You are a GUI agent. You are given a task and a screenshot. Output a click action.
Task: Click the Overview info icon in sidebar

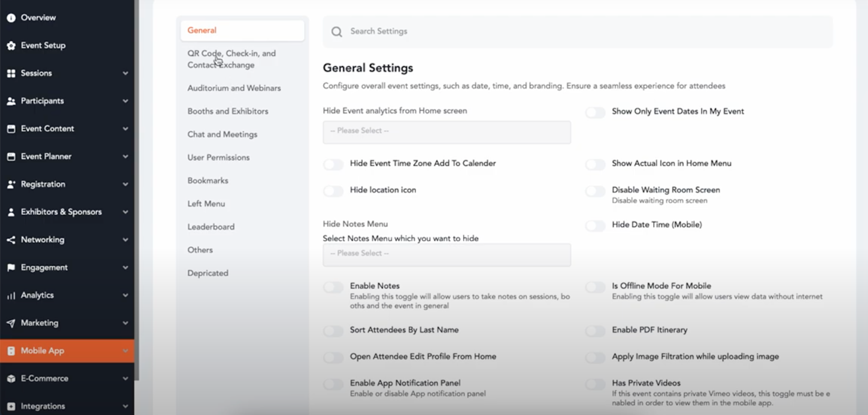pyautogui.click(x=11, y=18)
